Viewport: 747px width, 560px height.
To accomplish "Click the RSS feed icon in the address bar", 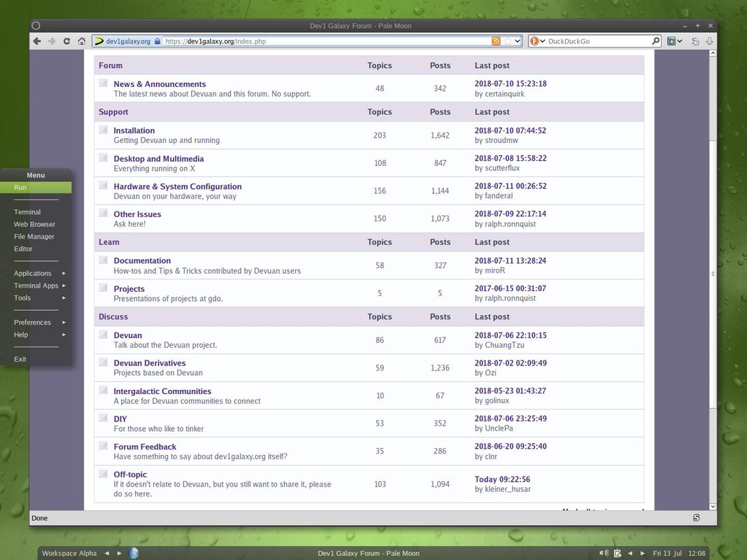I will pyautogui.click(x=496, y=41).
